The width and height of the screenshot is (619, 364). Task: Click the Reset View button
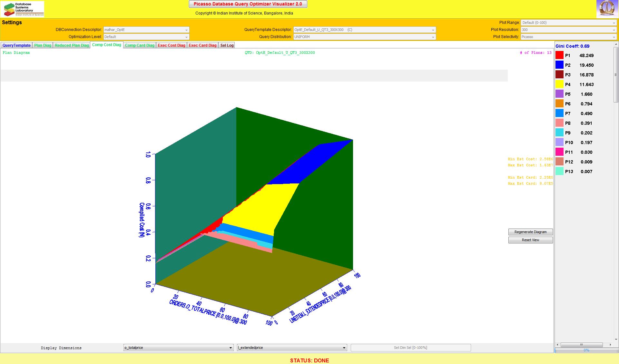[530, 240]
